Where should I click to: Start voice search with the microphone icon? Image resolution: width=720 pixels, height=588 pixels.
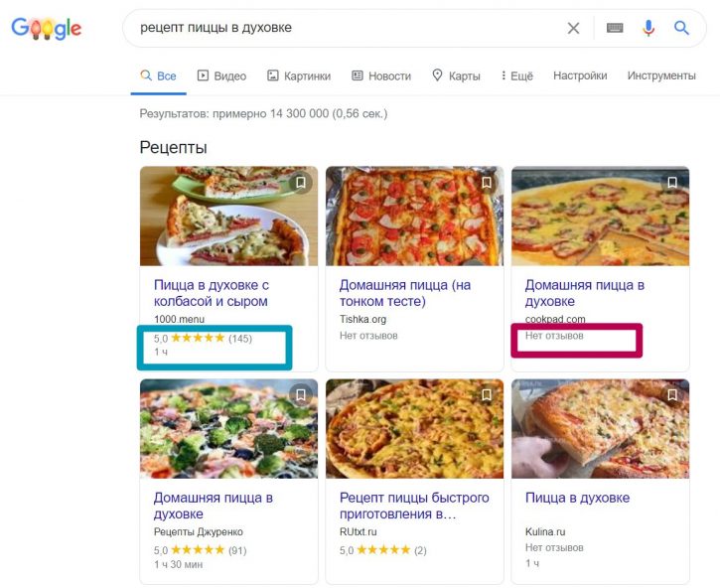point(648,28)
